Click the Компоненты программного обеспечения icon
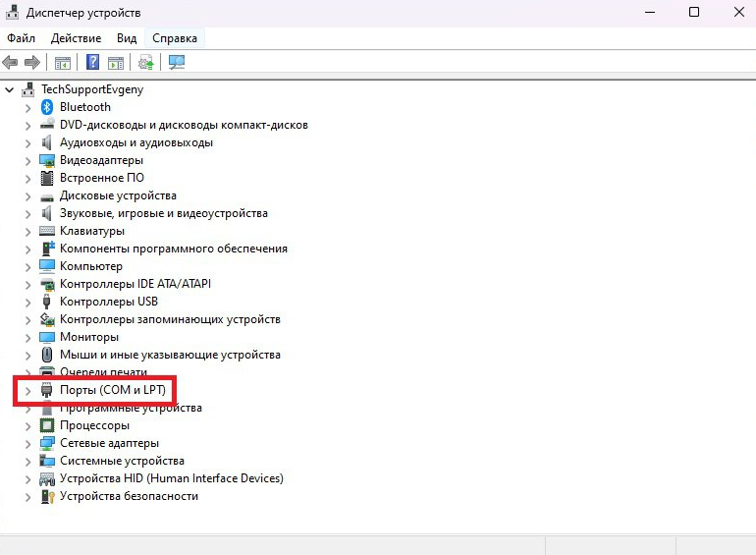Screen dimensions: 756x555 [48, 249]
